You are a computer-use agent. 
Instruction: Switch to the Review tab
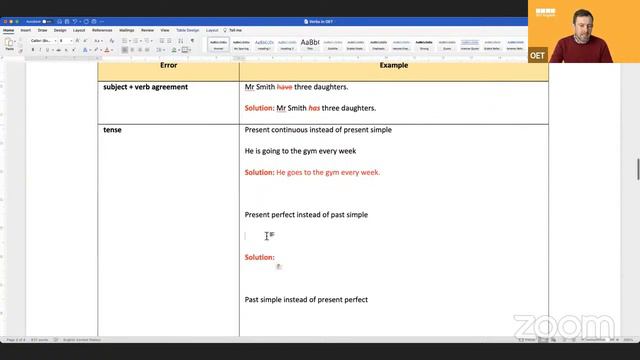click(147, 30)
